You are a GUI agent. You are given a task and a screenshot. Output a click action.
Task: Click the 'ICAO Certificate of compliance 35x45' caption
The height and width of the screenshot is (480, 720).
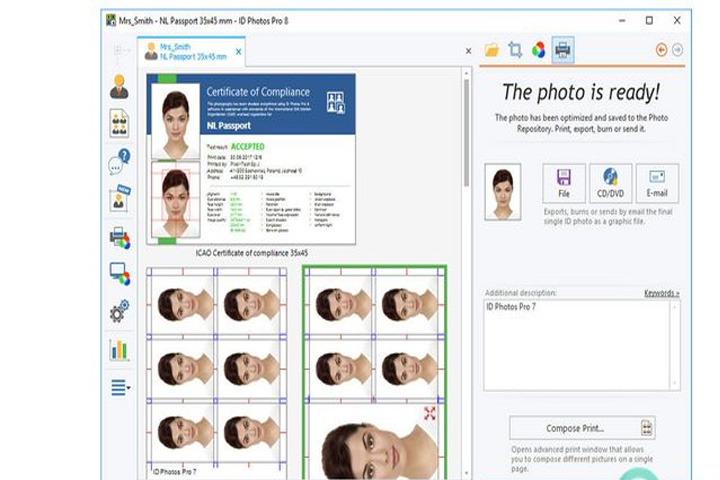[x=252, y=253]
